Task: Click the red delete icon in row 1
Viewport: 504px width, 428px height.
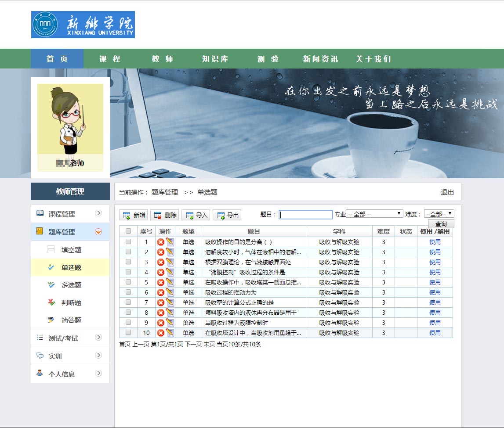Action: [161, 242]
